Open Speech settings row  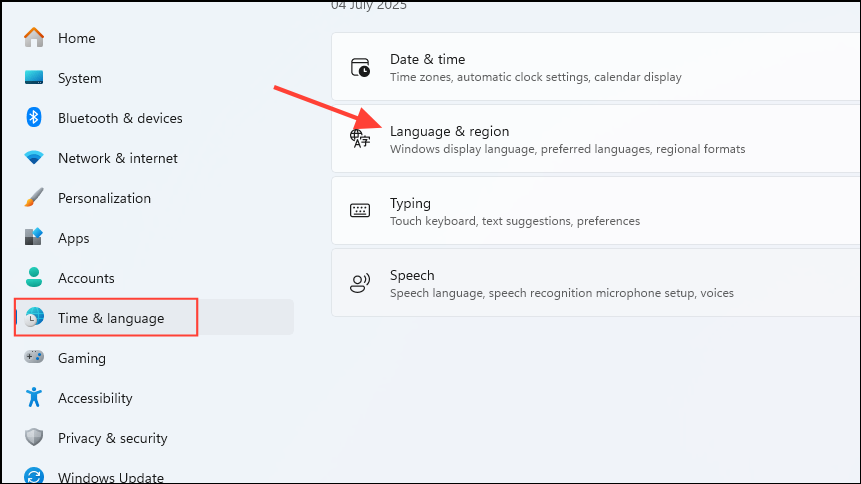click(595, 283)
